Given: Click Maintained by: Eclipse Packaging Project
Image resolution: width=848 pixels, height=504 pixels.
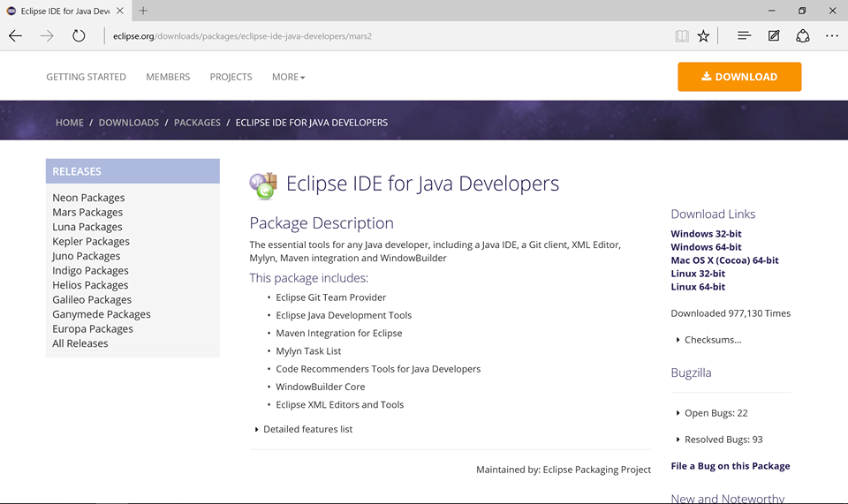Looking at the screenshot, I should coord(564,470).
